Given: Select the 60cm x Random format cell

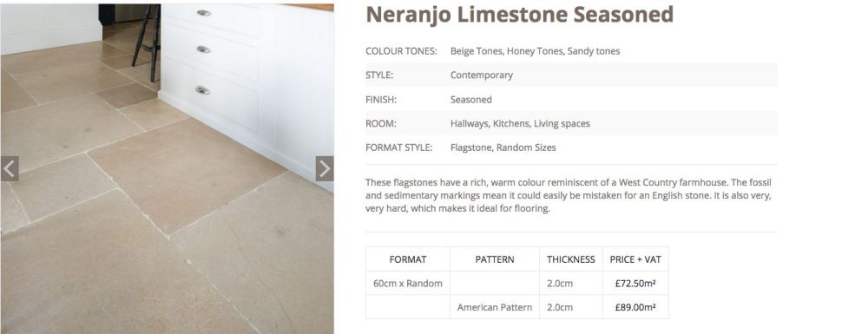Looking at the screenshot, I should [x=408, y=283].
